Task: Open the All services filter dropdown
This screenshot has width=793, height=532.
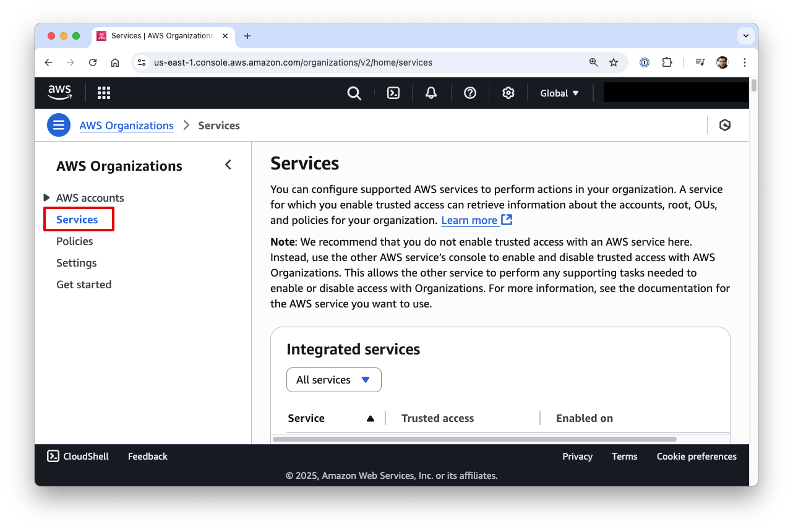Action: tap(334, 380)
